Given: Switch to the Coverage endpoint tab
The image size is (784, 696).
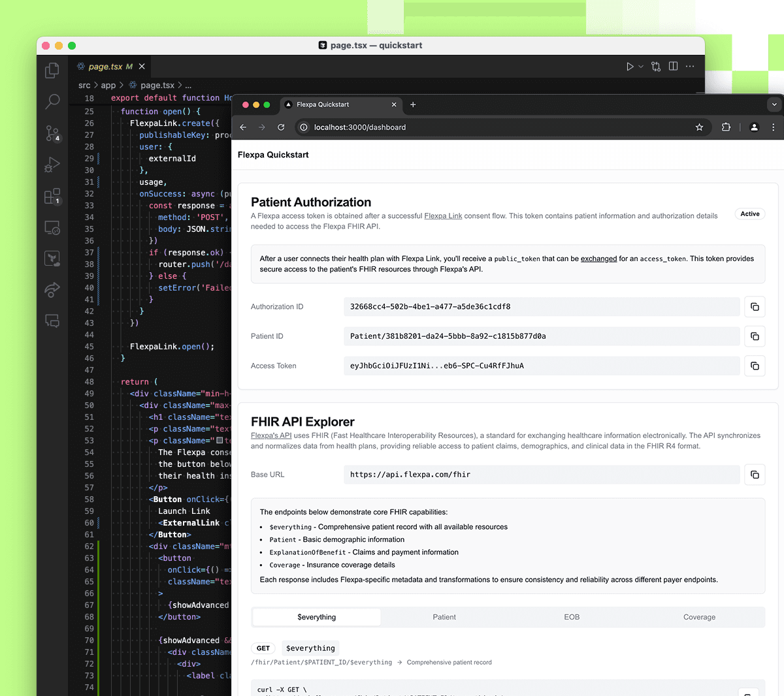Looking at the screenshot, I should [699, 617].
